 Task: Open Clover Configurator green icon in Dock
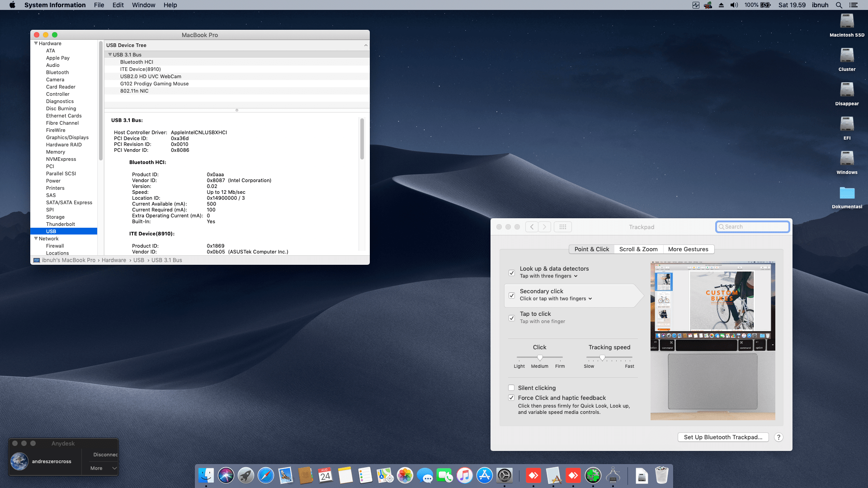tap(593, 475)
